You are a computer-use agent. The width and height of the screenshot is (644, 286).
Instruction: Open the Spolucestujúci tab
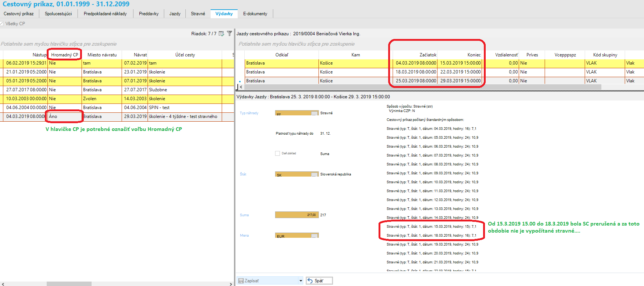point(58,14)
